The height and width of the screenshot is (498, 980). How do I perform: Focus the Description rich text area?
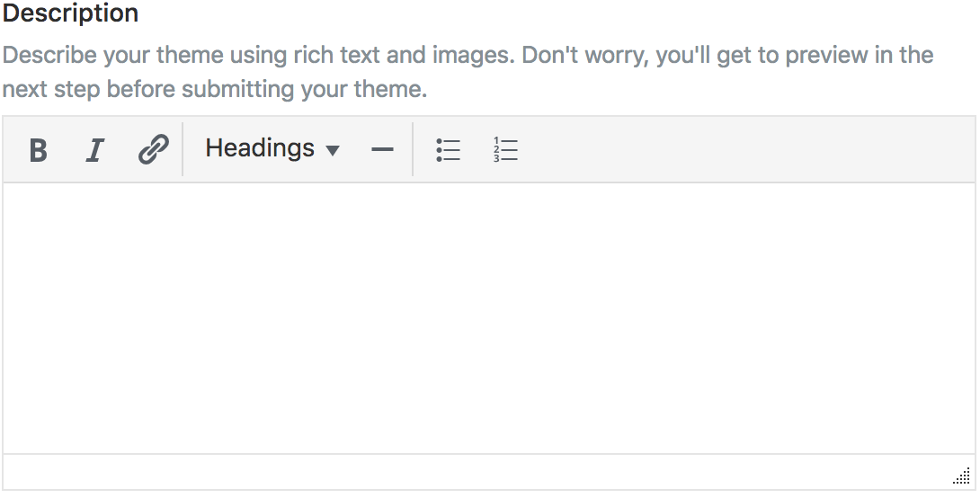click(x=488, y=317)
